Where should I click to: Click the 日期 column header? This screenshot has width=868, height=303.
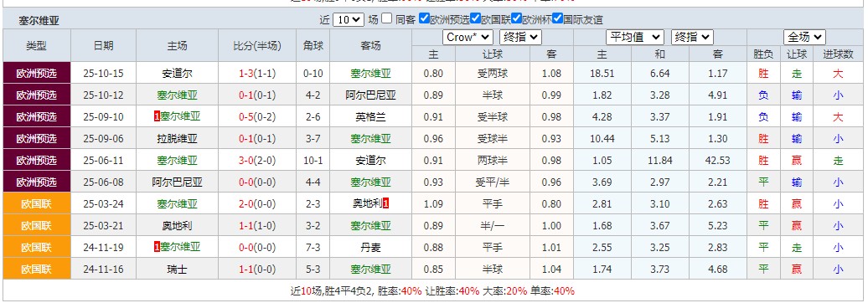pos(104,45)
